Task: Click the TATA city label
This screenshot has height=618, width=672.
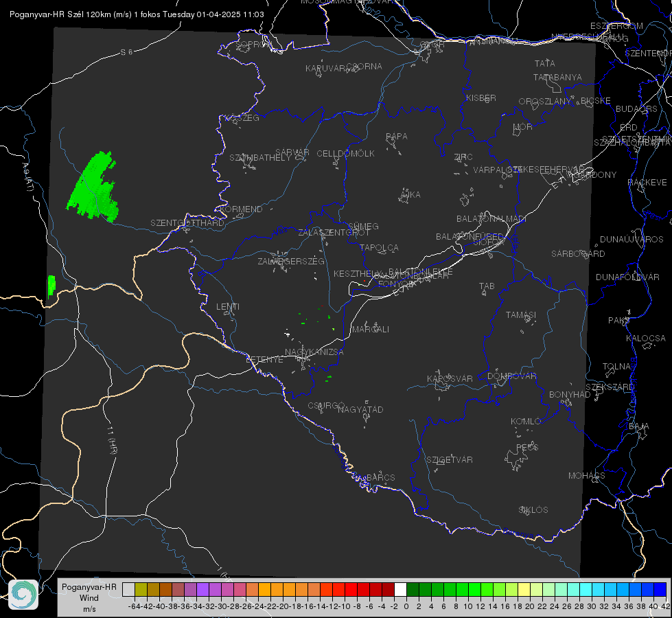Action: (545, 63)
